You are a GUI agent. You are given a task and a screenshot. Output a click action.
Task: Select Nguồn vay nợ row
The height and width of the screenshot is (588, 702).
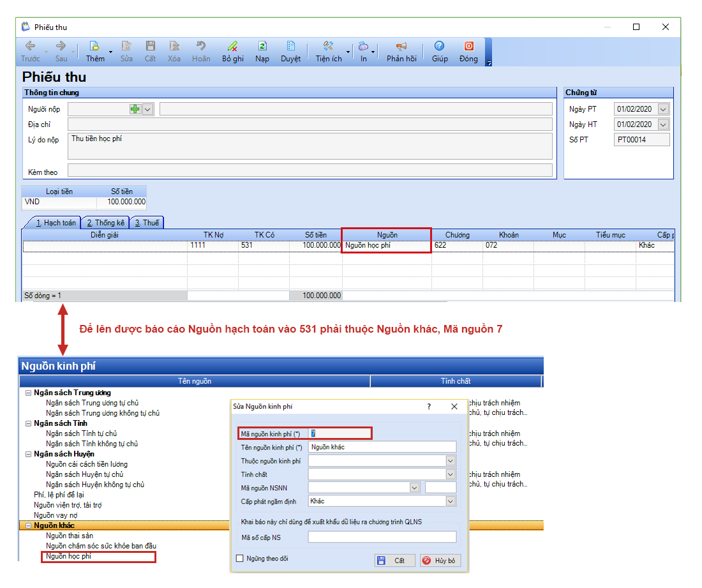[x=56, y=515]
